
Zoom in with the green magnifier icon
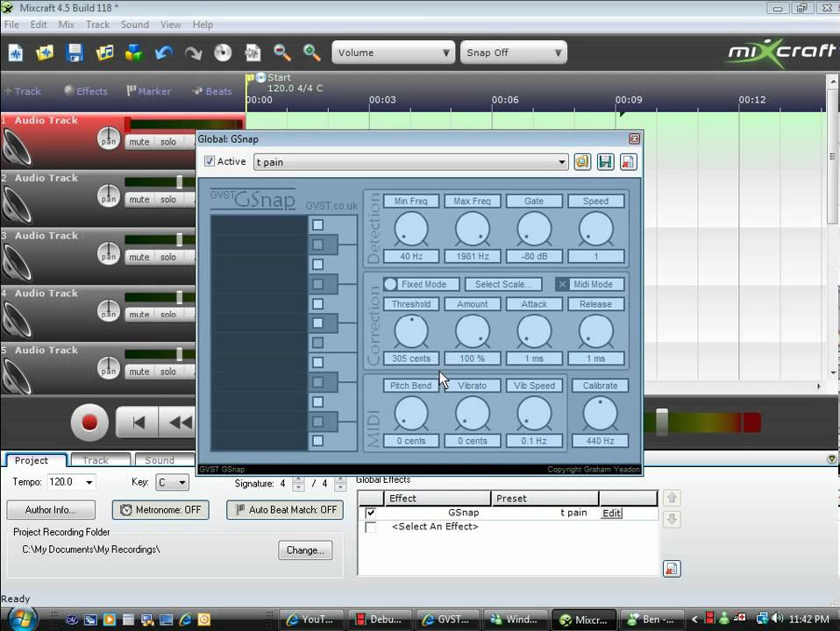(x=312, y=53)
